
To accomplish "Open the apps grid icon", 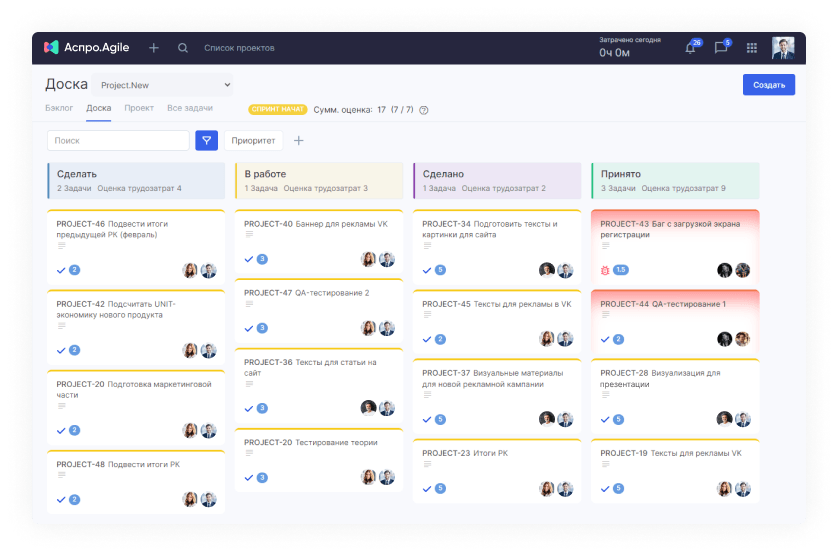I will 752,48.
